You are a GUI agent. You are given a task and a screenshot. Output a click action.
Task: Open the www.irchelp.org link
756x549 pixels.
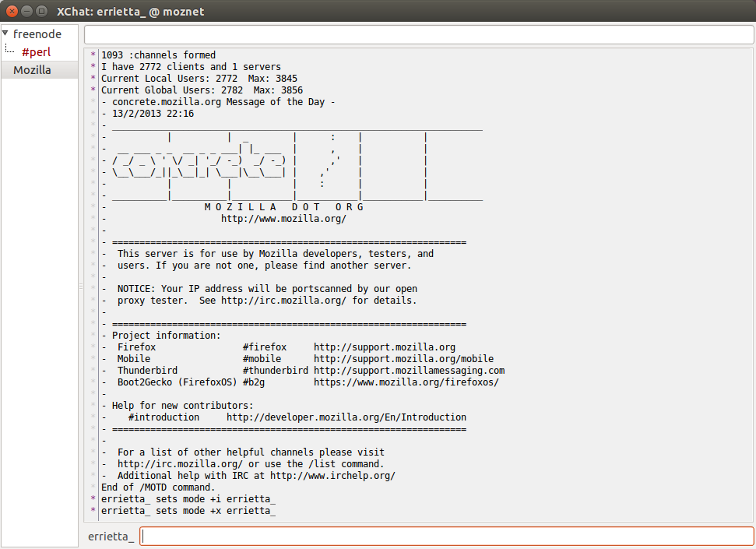pos(332,476)
